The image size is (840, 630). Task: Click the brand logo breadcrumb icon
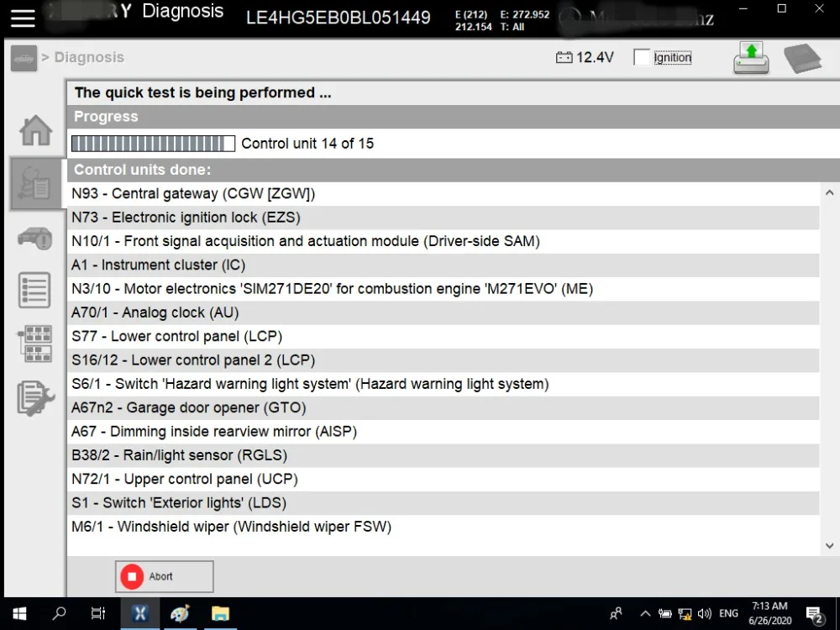point(24,58)
